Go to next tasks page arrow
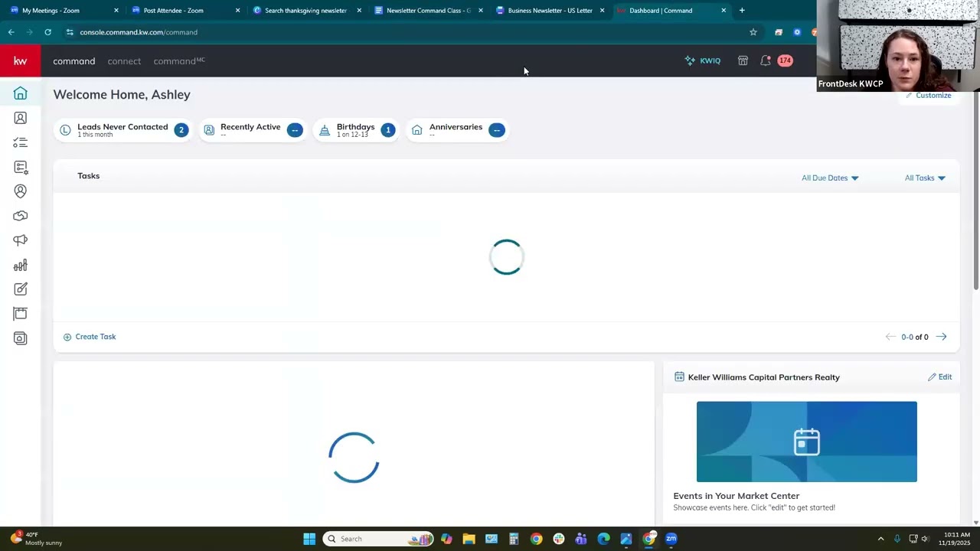This screenshot has height=551, width=980. (x=941, y=337)
